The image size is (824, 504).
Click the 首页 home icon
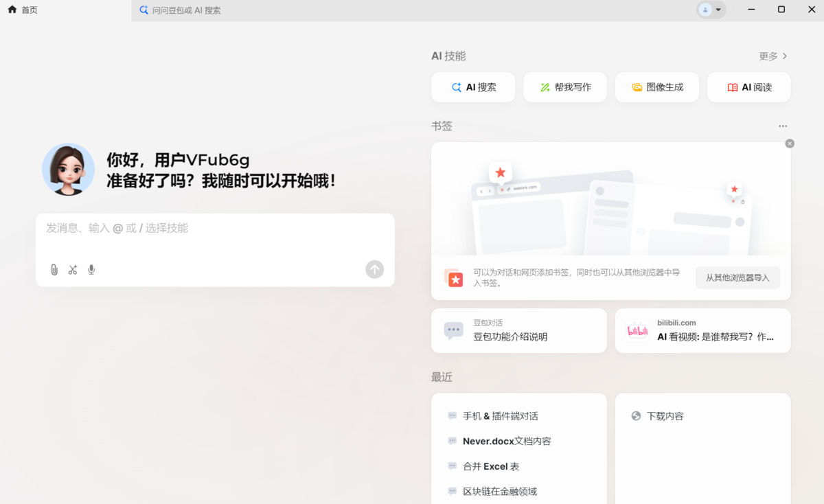click(x=12, y=9)
